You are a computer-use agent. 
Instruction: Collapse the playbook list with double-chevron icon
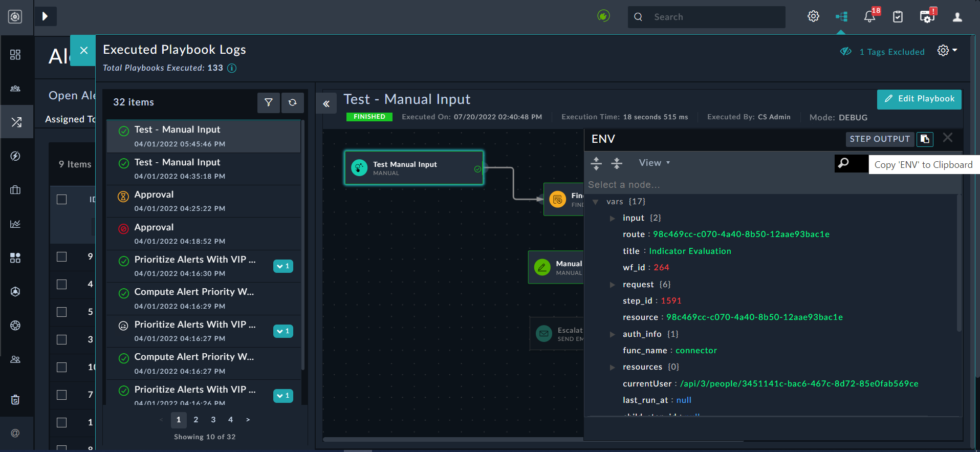[326, 104]
